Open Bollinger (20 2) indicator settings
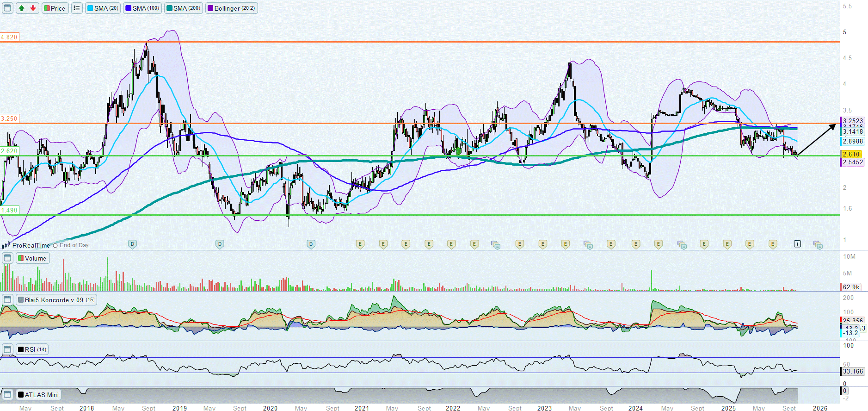Image resolution: width=868 pixels, height=411 pixels. click(232, 8)
